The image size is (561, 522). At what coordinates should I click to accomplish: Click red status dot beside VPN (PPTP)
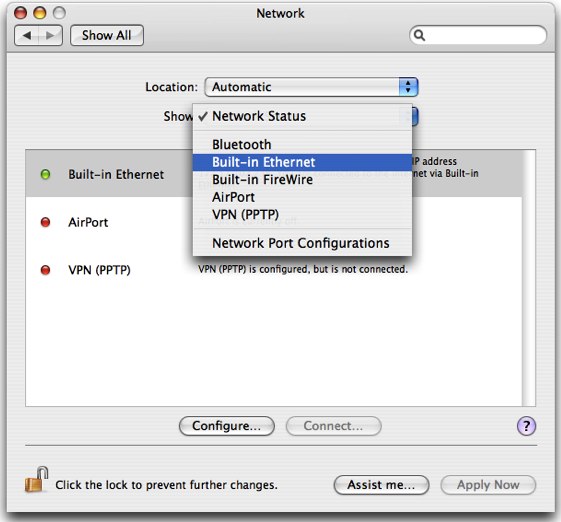(45, 270)
